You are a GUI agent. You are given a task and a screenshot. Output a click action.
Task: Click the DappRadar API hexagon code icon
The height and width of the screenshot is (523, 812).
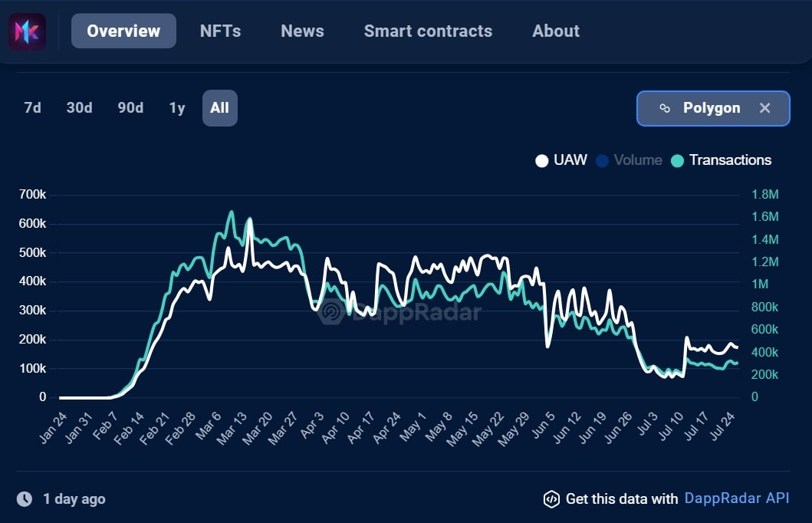coord(551,499)
